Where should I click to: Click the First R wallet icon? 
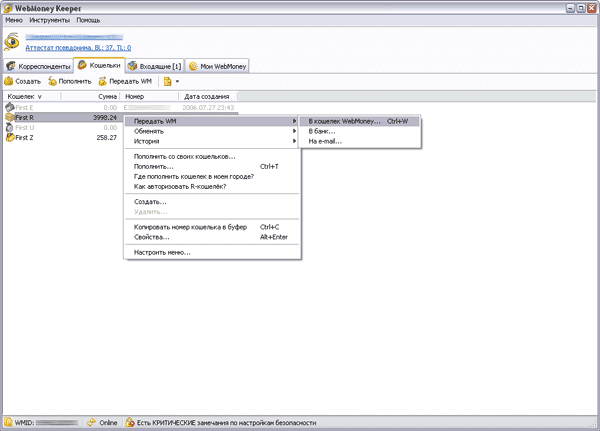[x=10, y=118]
